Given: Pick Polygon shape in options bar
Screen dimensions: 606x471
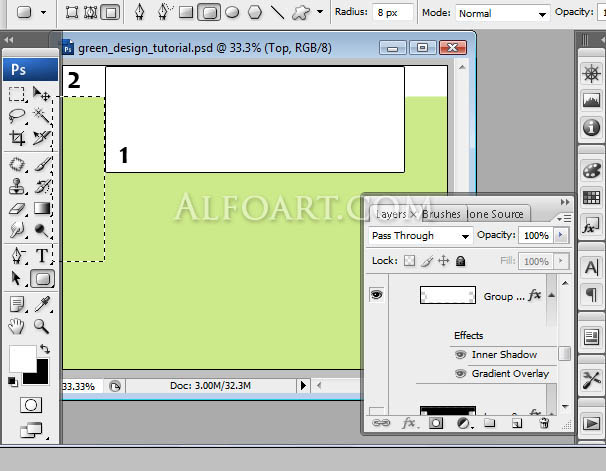Looking at the screenshot, I should pyautogui.click(x=254, y=12).
